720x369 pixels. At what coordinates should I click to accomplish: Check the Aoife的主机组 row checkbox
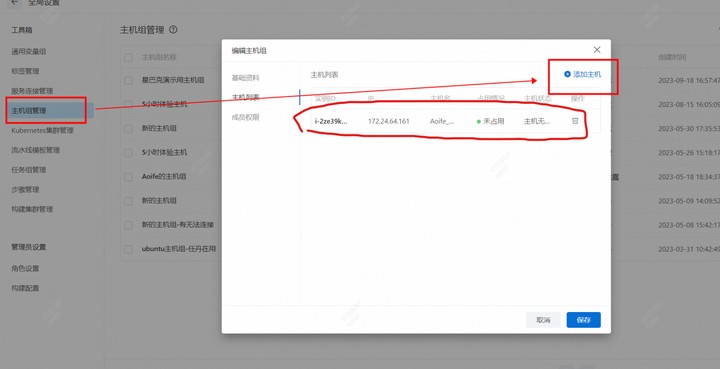(128, 177)
